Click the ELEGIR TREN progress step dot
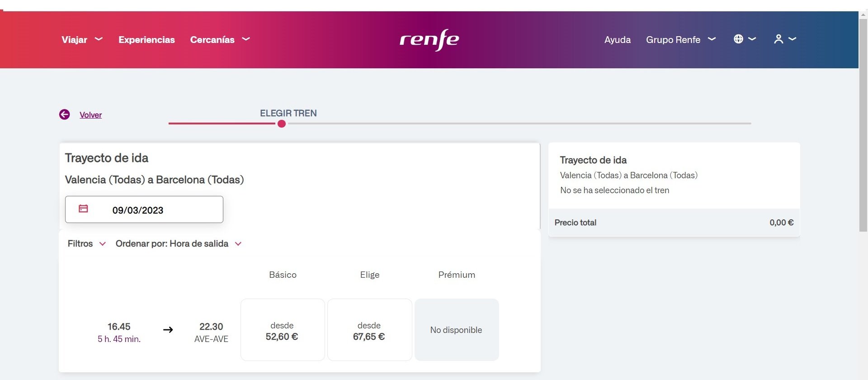868x380 pixels. click(x=282, y=123)
